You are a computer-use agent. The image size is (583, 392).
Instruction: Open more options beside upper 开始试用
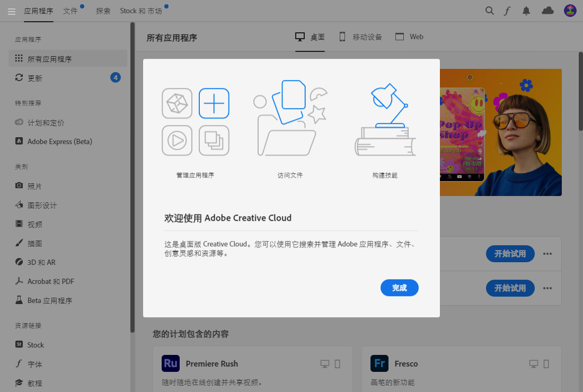click(x=547, y=254)
